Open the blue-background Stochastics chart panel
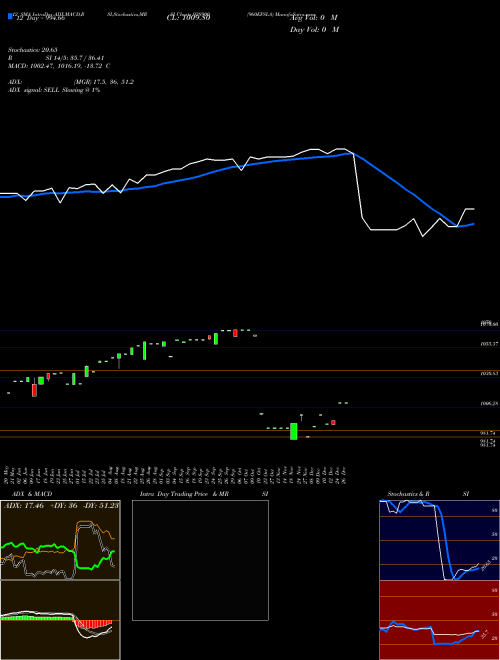500x660 pixels. click(x=439, y=540)
